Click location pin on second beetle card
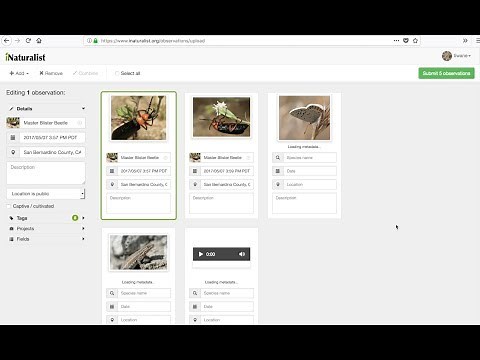480x360 pixels. tap(195, 184)
